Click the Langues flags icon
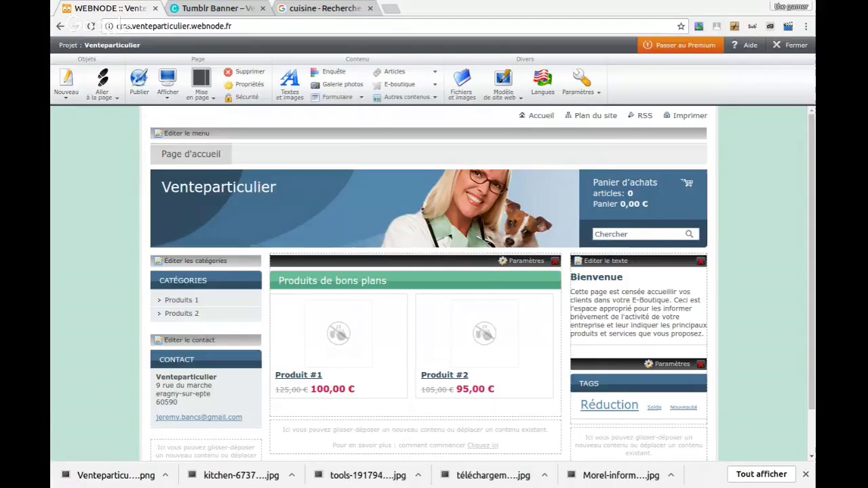Image resolution: width=868 pixels, height=488 pixels. pos(542,78)
